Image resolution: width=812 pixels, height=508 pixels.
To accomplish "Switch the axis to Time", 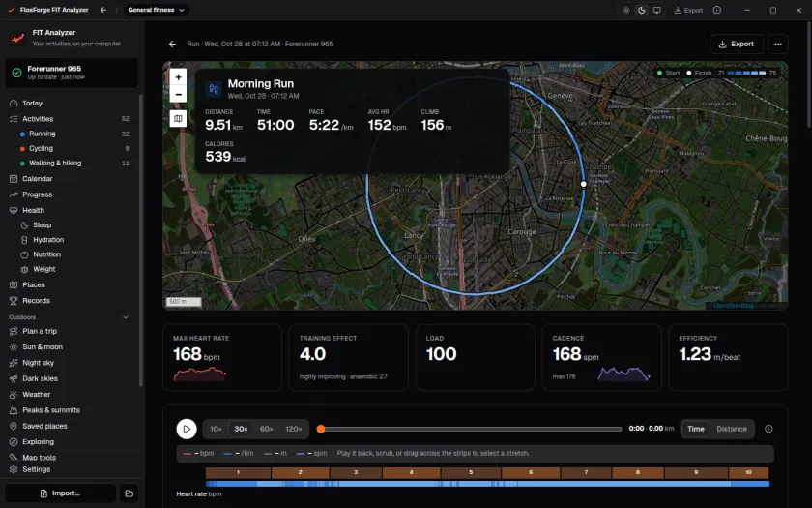I will point(695,429).
